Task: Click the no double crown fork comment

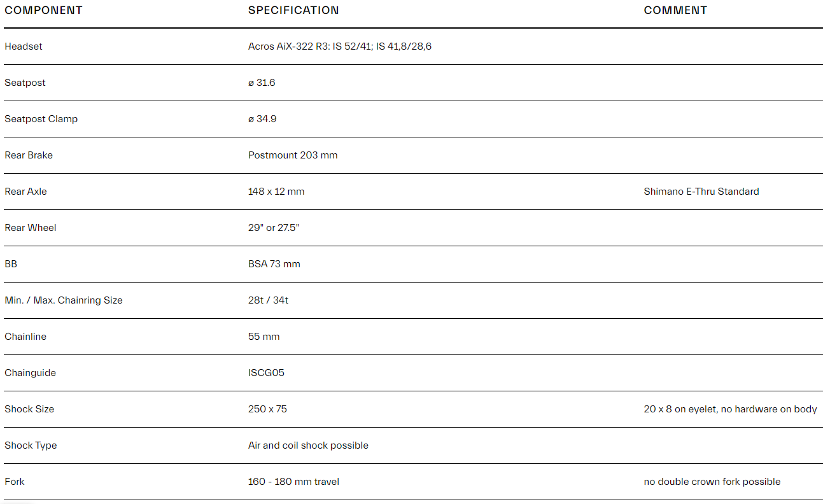Action: [712, 482]
